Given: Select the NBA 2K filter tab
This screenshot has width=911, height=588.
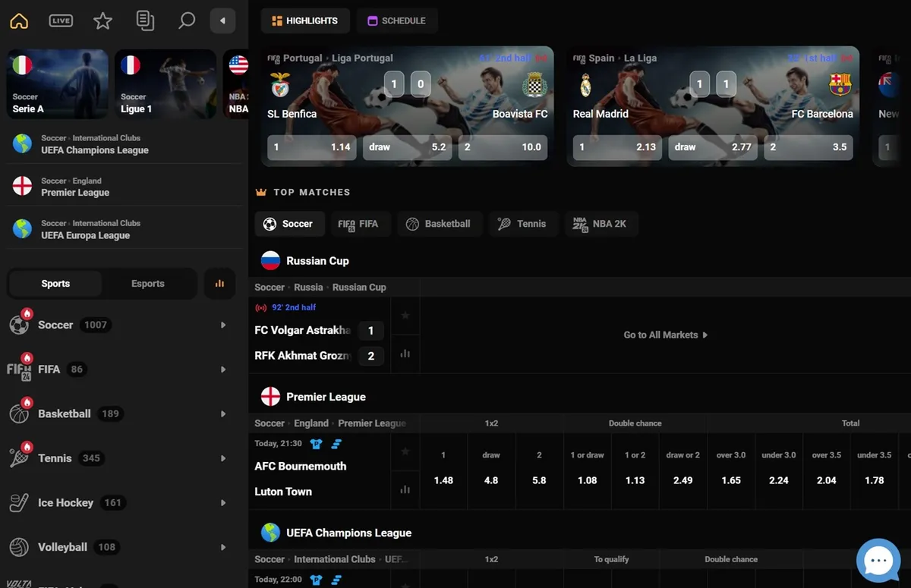Looking at the screenshot, I should (x=601, y=223).
